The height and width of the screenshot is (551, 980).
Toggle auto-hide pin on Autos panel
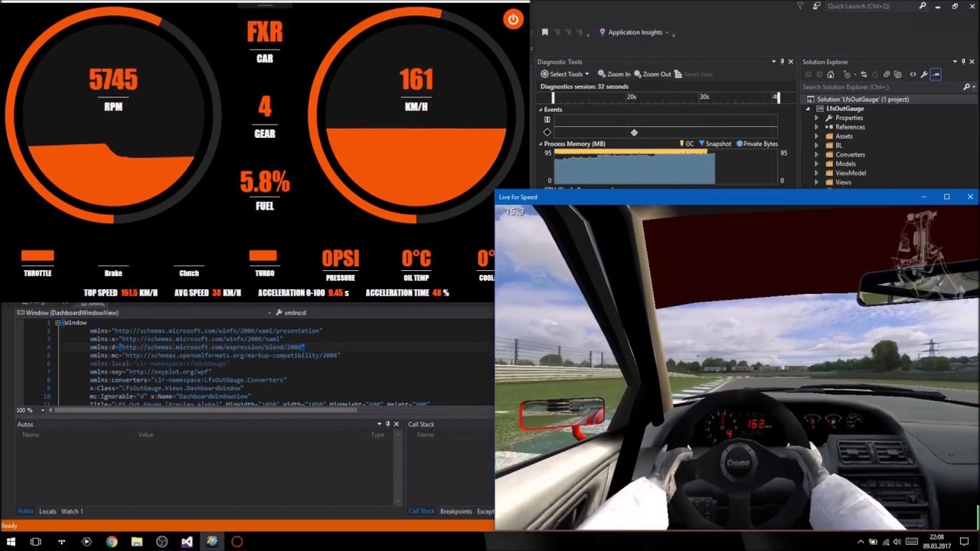(x=387, y=424)
